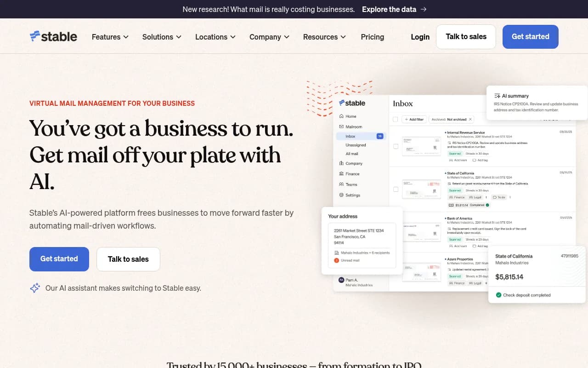Image resolution: width=588 pixels, height=368 pixels.
Task: Click the Mahalo Industries building icon in address card
Action: tap(337, 253)
